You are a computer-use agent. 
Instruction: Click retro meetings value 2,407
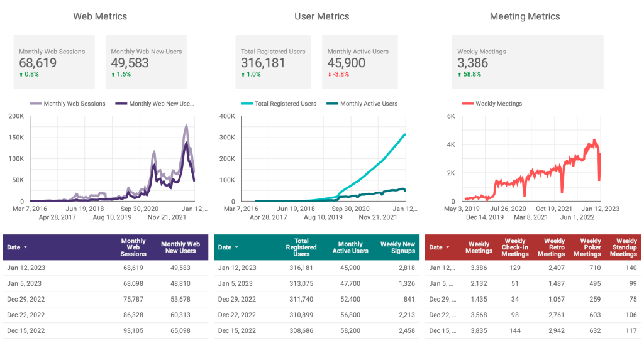coord(556,268)
